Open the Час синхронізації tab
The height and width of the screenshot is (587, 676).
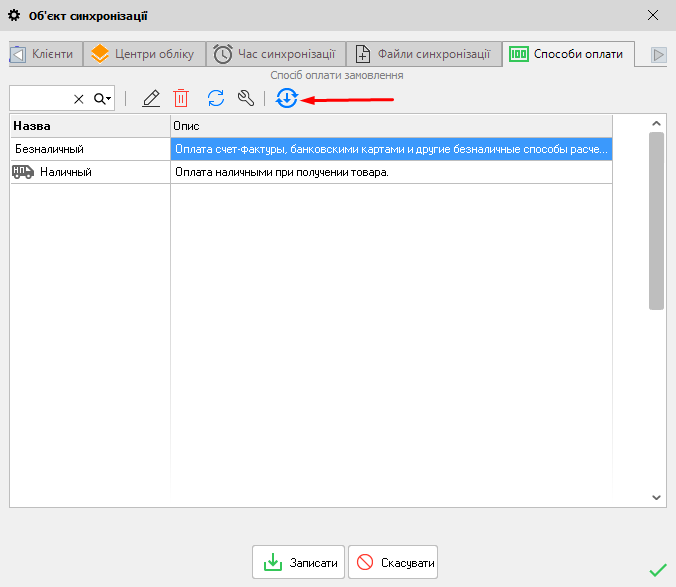pyautogui.click(x=279, y=54)
